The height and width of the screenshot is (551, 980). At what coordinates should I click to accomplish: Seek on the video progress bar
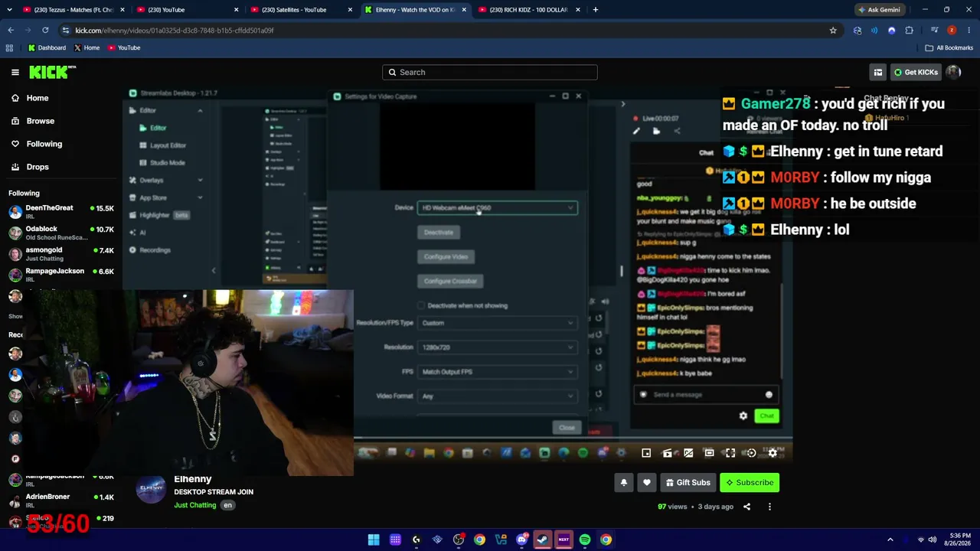(573, 439)
